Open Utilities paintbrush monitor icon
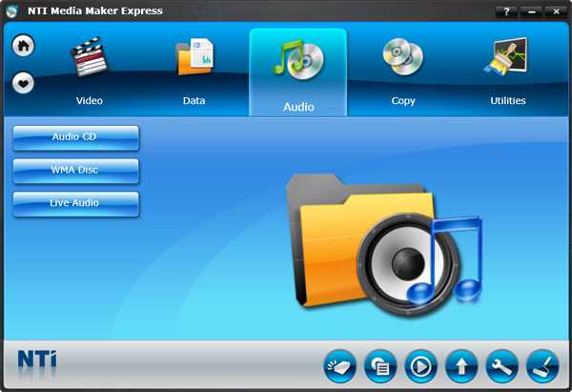The image size is (572, 392). 507,56
